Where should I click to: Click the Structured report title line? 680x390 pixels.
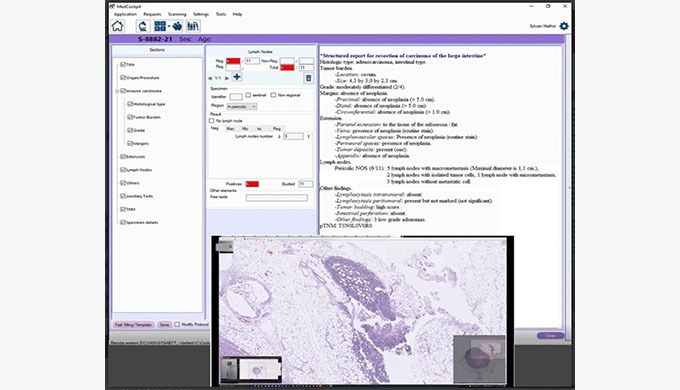[x=403, y=56]
